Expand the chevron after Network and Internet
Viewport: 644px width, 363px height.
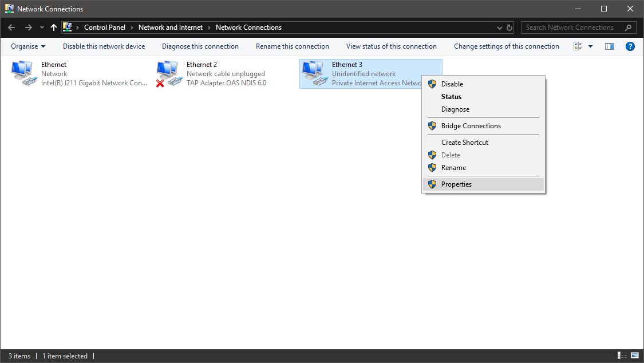209,27
